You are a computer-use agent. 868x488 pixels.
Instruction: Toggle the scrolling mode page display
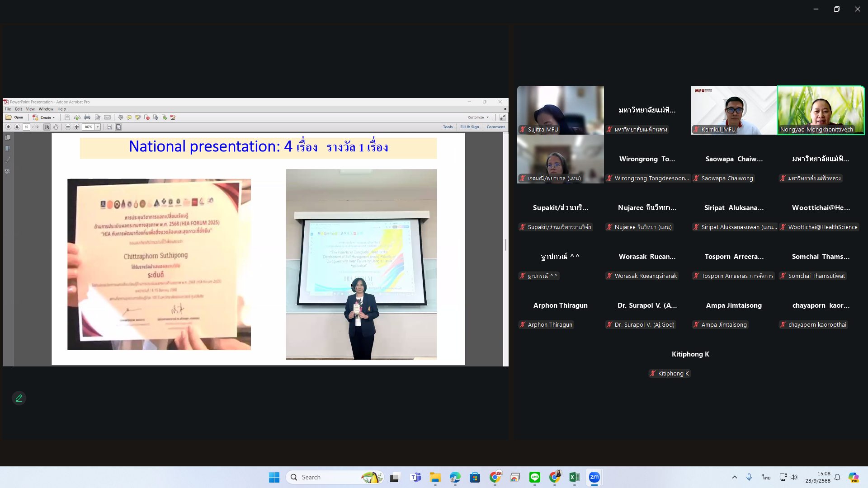tap(109, 127)
